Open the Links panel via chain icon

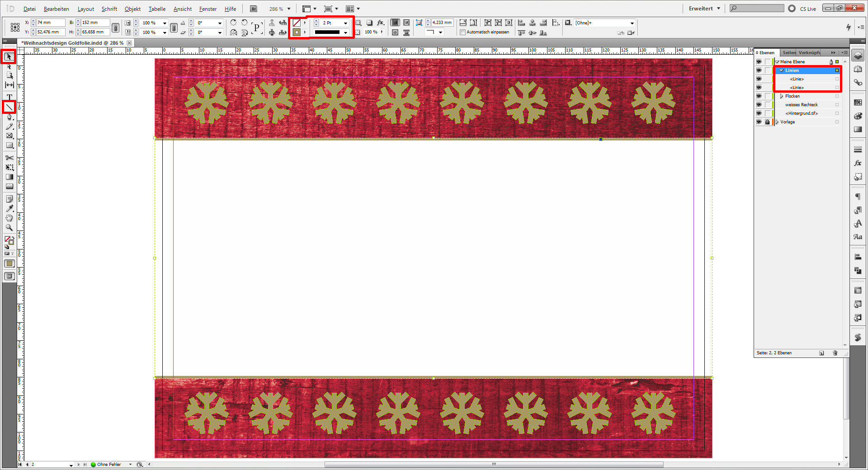click(858, 83)
